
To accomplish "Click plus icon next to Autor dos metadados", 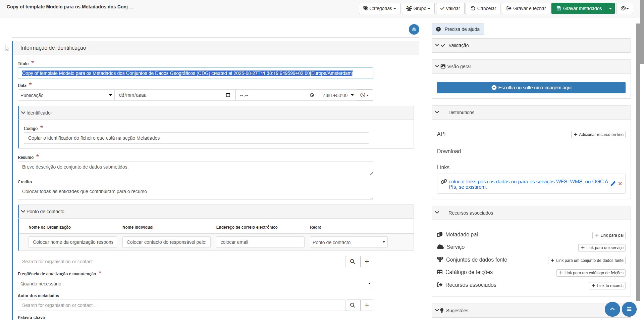I will (367, 305).
